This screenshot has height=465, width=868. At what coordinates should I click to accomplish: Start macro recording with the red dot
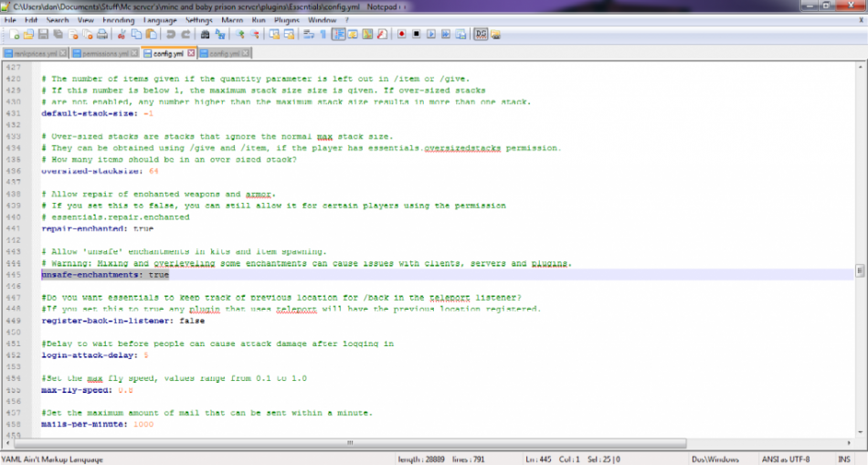401,35
